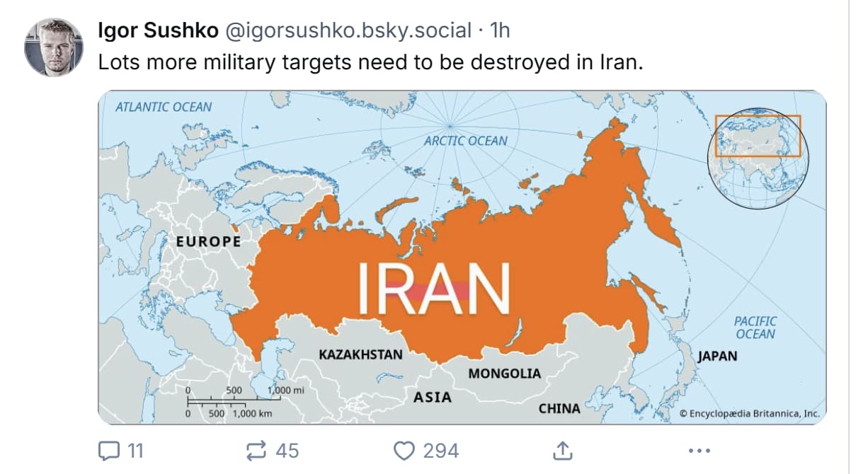Image resolution: width=868 pixels, height=474 pixels.
Task: Open the share icon menu
Action: click(x=561, y=451)
